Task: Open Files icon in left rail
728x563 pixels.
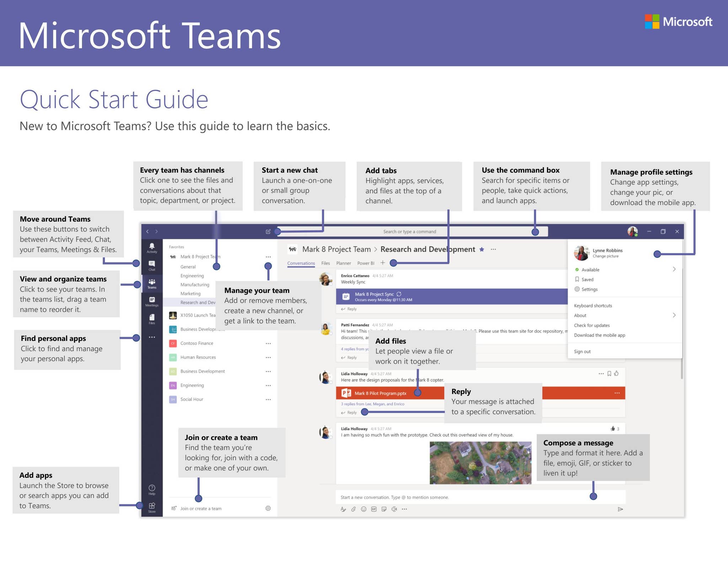Action: click(152, 318)
